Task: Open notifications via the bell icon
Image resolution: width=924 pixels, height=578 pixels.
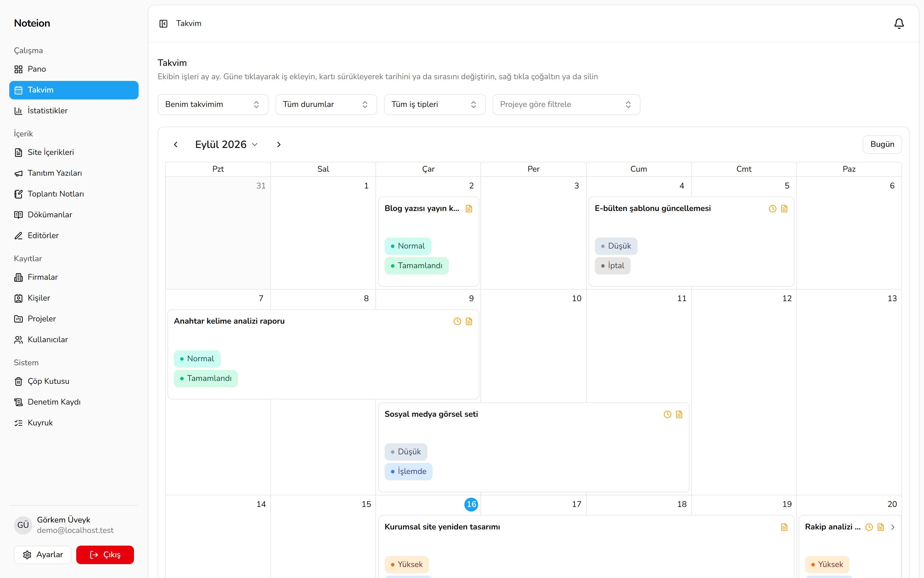Action: (x=899, y=24)
